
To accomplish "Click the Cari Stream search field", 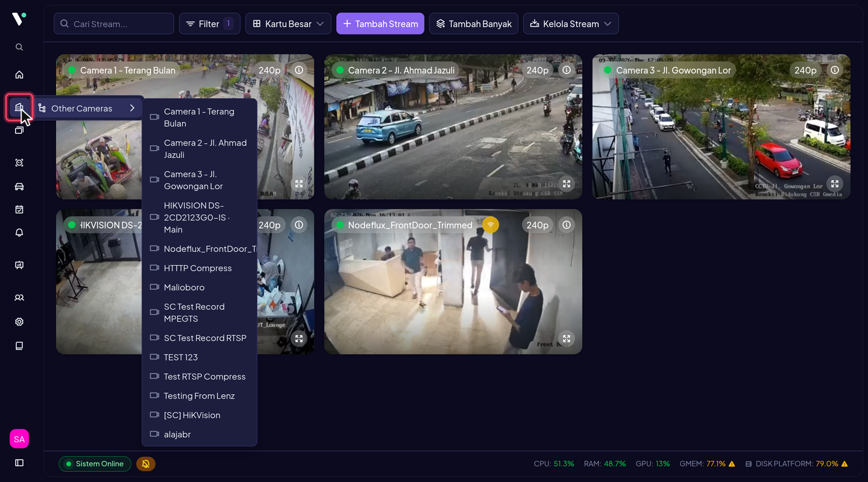I will 114,24.
